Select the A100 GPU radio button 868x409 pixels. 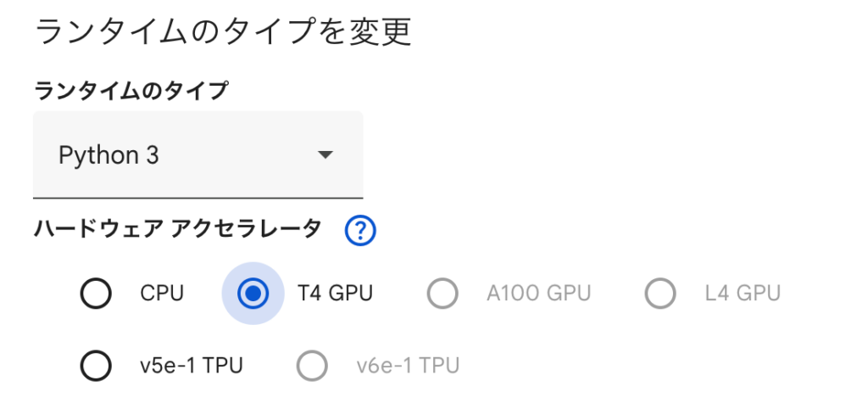coord(442,294)
